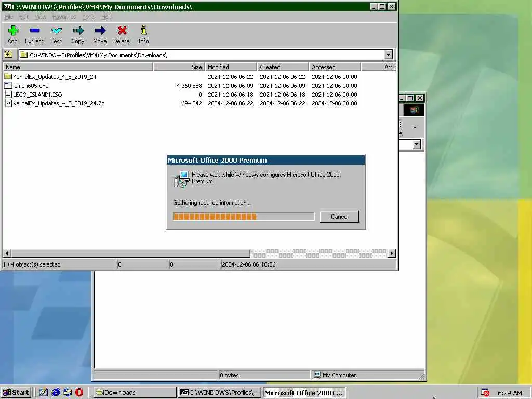Click the Outlook Express quick launch icon

(x=68, y=392)
